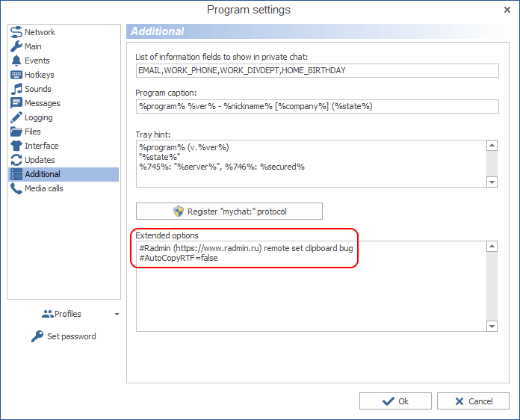Viewport: 520px width, 420px height.
Task: Click the Network cable icon
Action: click(x=16, y=32)
